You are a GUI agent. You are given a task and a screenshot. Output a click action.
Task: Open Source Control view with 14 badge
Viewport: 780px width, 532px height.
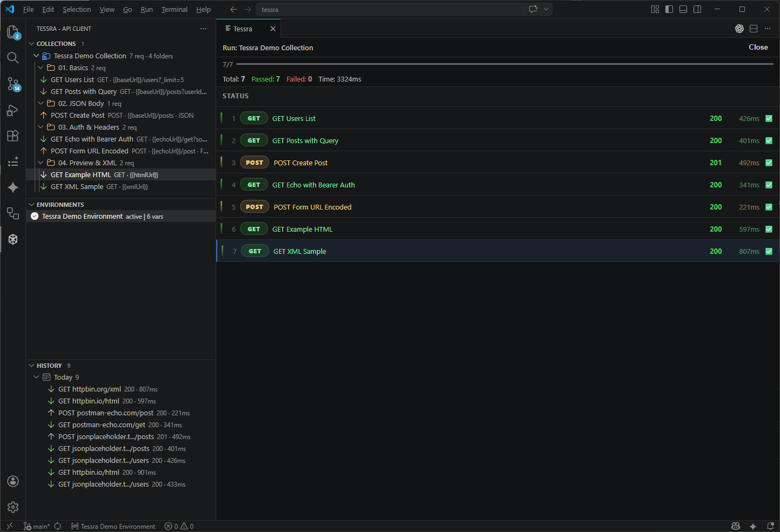coord(13,84)
